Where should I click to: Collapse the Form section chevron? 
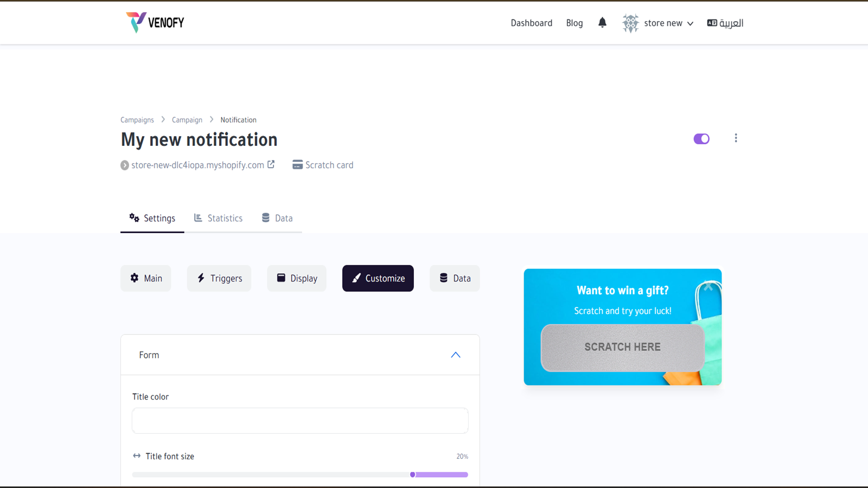pyautogui.click(x=456, y=355)
